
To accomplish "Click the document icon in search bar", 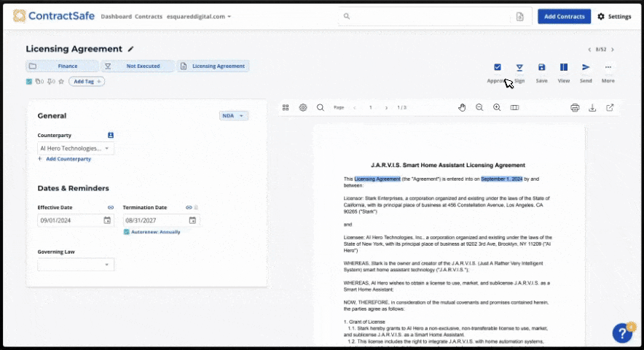I will [519, 17].
